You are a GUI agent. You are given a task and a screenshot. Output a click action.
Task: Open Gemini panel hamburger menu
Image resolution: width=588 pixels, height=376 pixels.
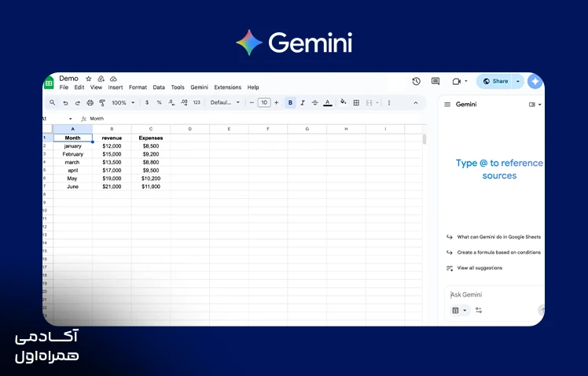click(447, 105)
